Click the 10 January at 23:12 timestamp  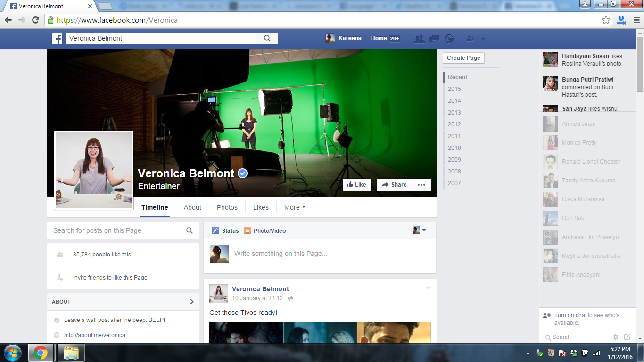257,298
